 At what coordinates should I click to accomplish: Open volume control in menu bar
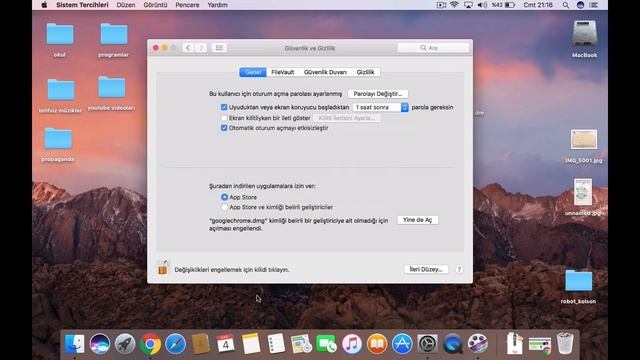(x=482, y=5)
